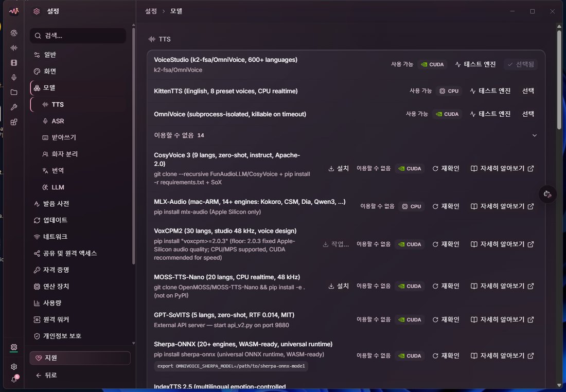Open 자세히 알아보기 for Sherpa-ONNX
The height and width of the screenshot is (392, 566).
click(x=502, y=355)
